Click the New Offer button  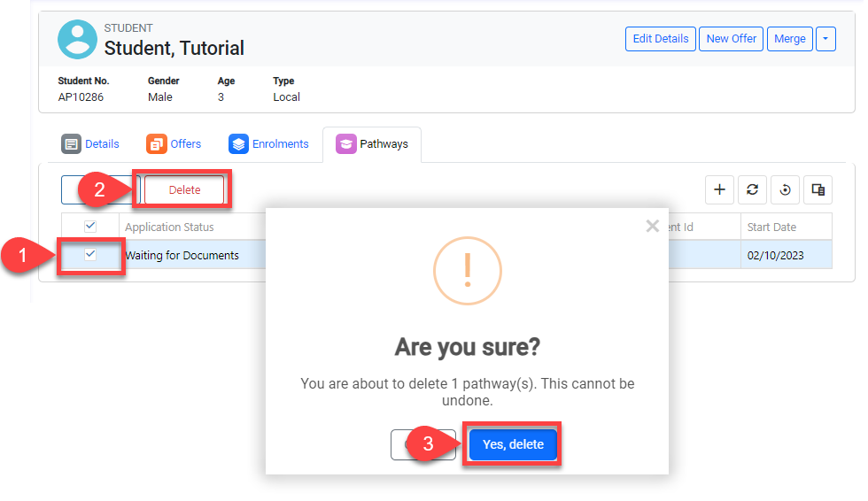point(731,39)
